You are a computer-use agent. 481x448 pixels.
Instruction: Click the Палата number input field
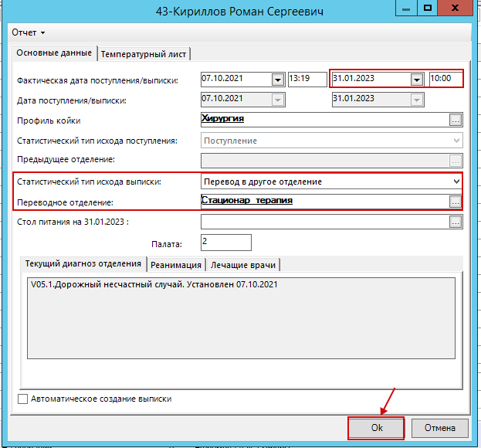pyautogui.click(x=225, y=243)
